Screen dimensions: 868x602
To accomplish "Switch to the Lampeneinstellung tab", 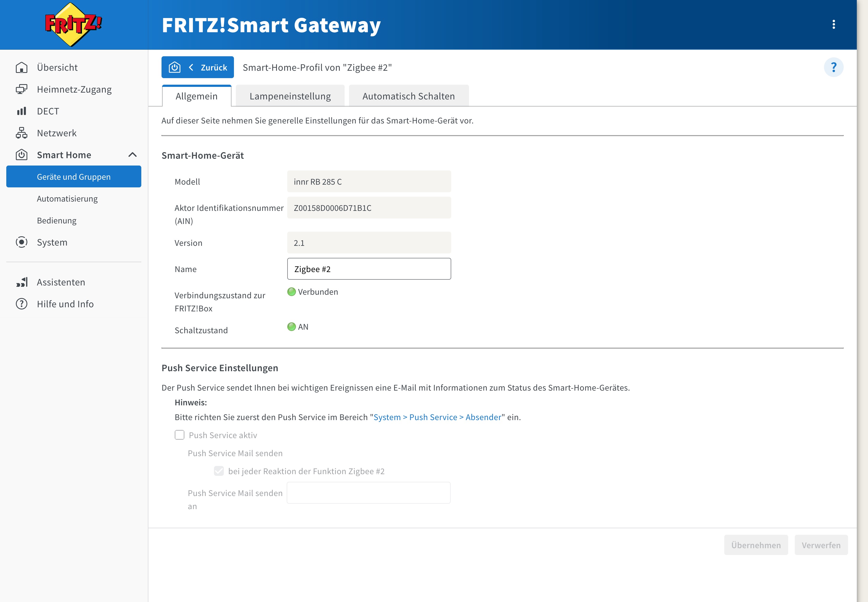I will (290, 96).
